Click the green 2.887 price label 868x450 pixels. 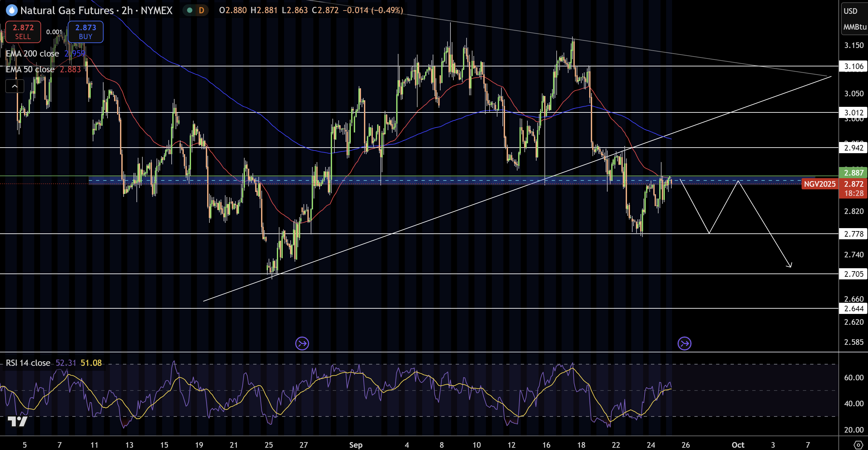click(x=853, y=173)
